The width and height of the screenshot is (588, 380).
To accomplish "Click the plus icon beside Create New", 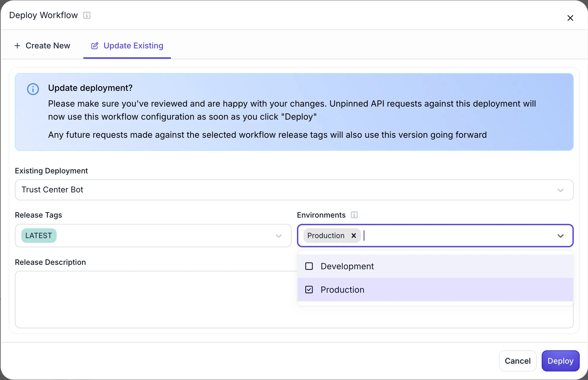I will tap(18, 46).
